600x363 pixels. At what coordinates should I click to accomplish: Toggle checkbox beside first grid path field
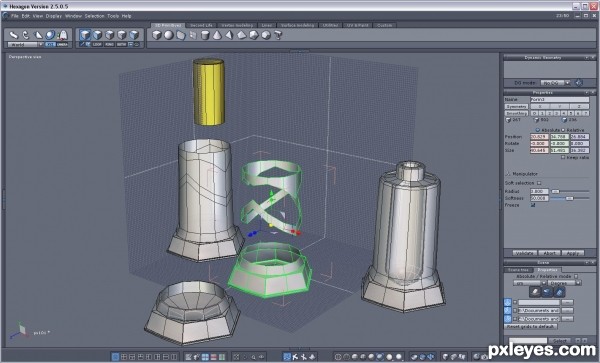(x=515, y=302)
